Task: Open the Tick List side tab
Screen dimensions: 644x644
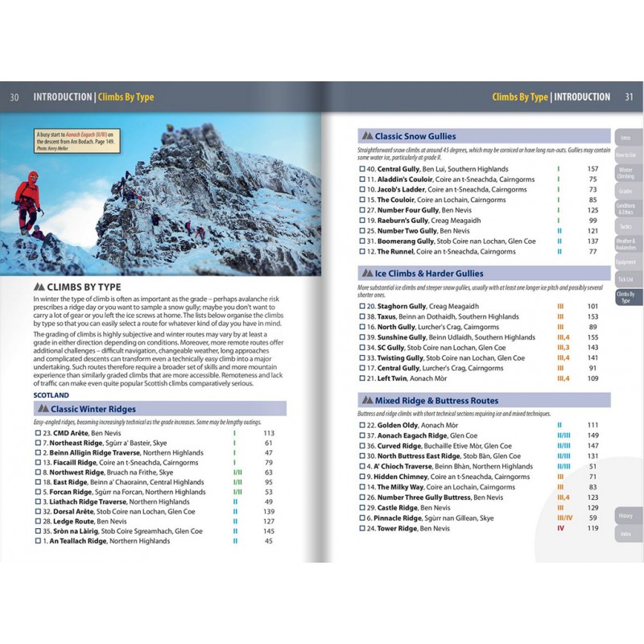Action: [x=625, y=278]
